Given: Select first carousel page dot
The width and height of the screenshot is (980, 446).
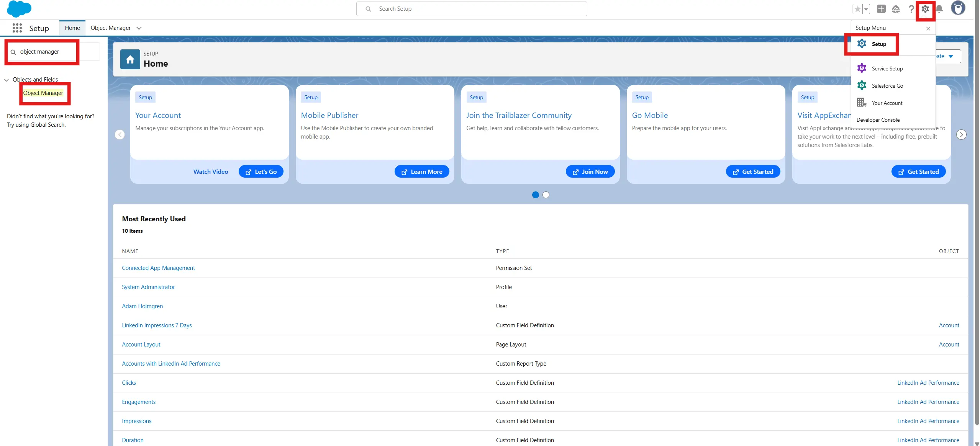Looking at the screenshot, I should pos(535,195).
